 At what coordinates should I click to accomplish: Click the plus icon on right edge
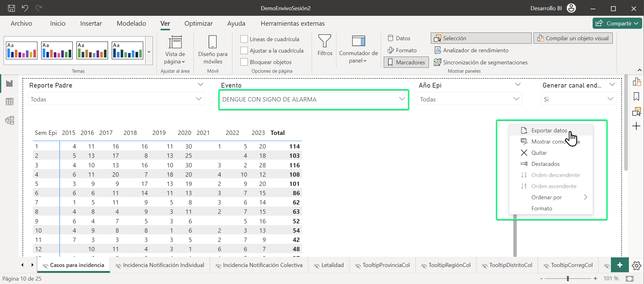click(x=636, y=126)
